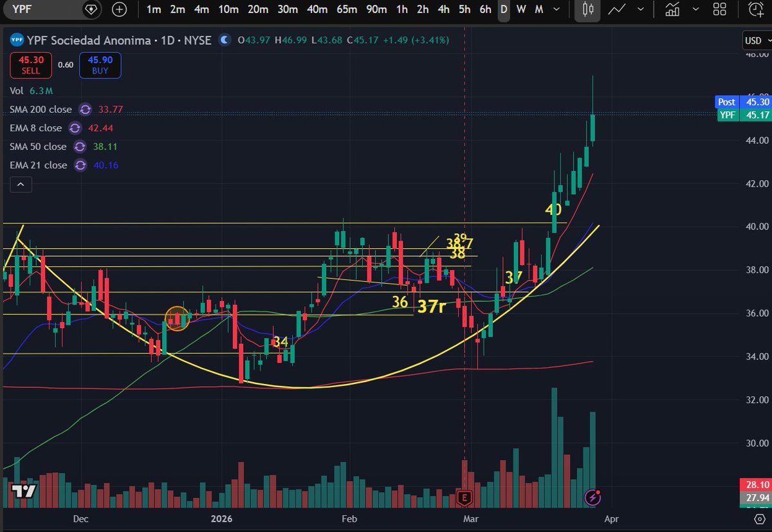772x532 pixels.
Task: Click the yellow 40 text annotation
Action: click(x=553, y=210)
